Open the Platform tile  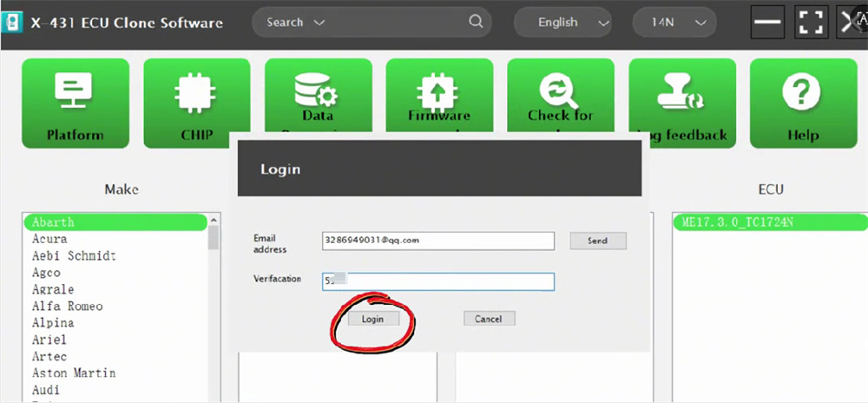point(76,103)
